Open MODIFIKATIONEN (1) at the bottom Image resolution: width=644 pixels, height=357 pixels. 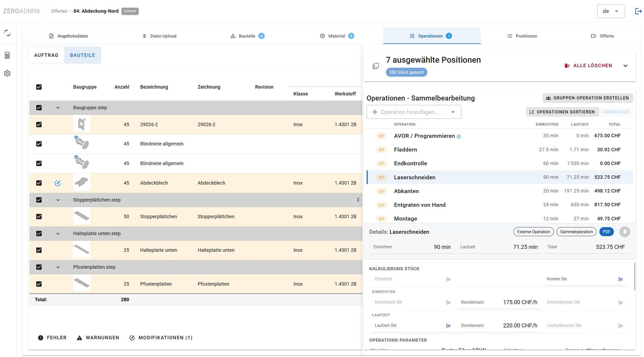161,338
